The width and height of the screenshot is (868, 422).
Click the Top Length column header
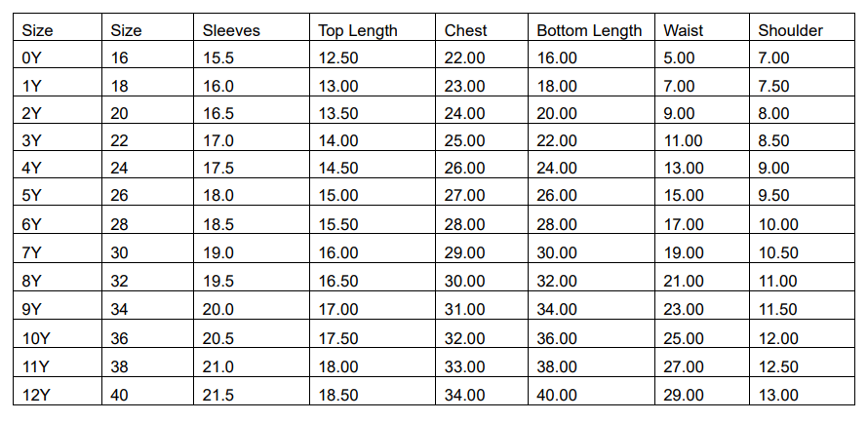point(358,30)
